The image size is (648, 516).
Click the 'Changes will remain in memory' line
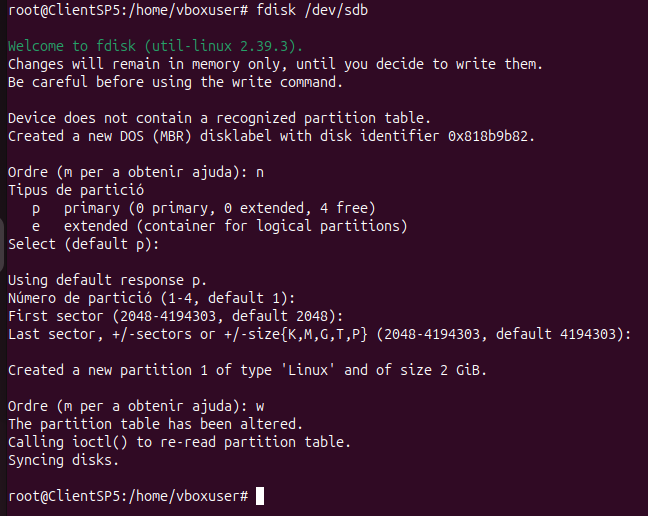(x=275, y=64)
